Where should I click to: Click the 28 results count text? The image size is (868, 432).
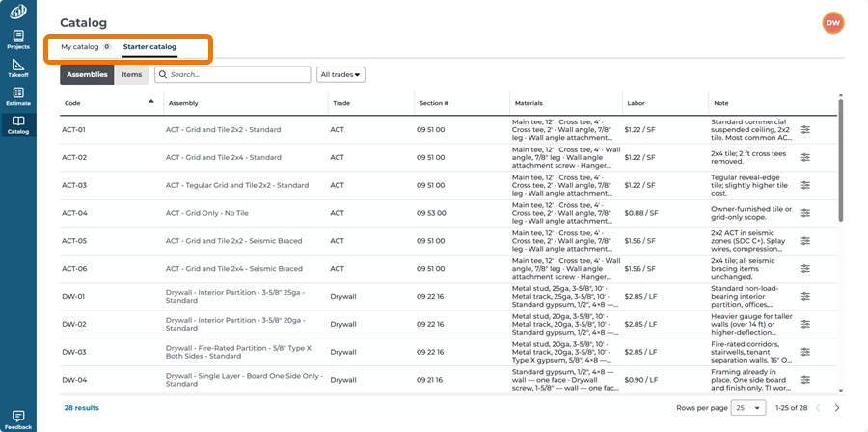click(81, 408)
